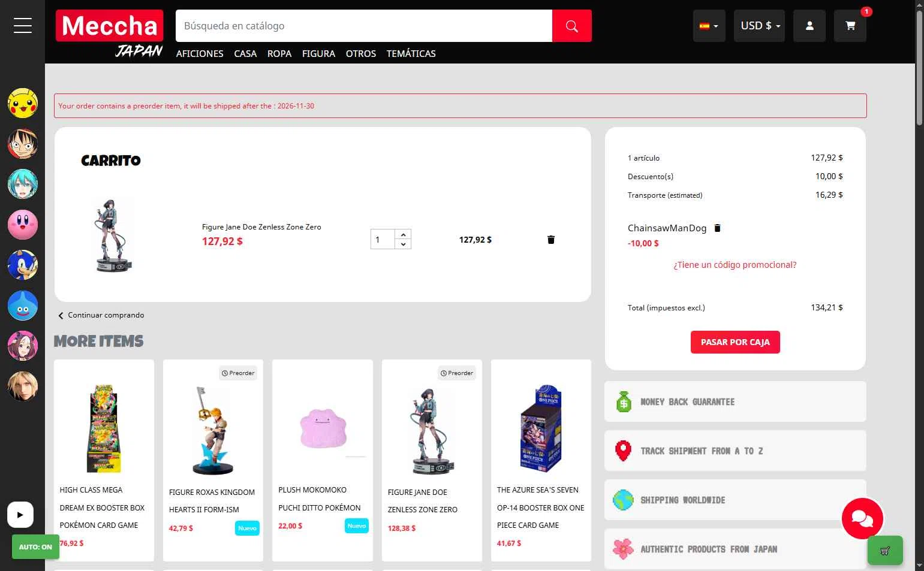Click Continuar comprando link
This screenshot has width=924, height=571.
click(101, 315)
